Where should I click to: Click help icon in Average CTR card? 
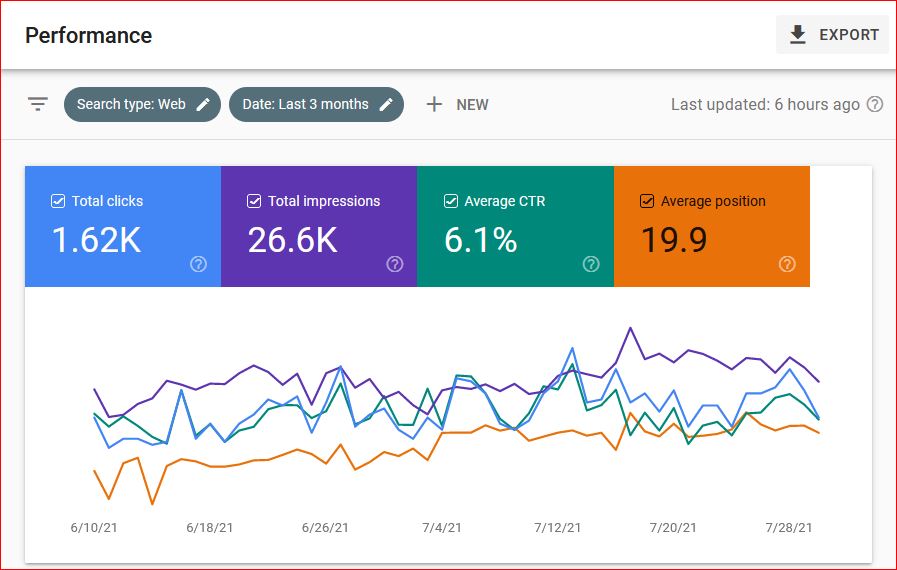(x=591, y=264)
